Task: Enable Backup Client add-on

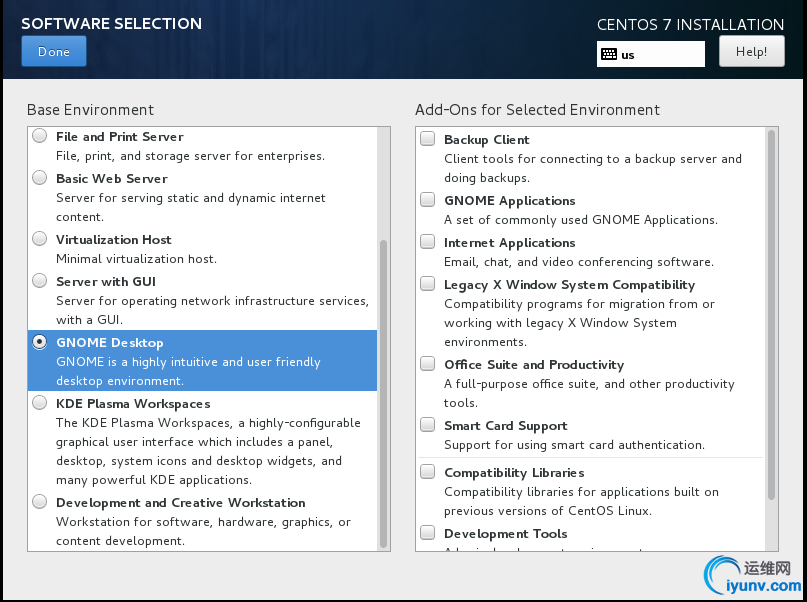Action: click(x=428, y=139)
